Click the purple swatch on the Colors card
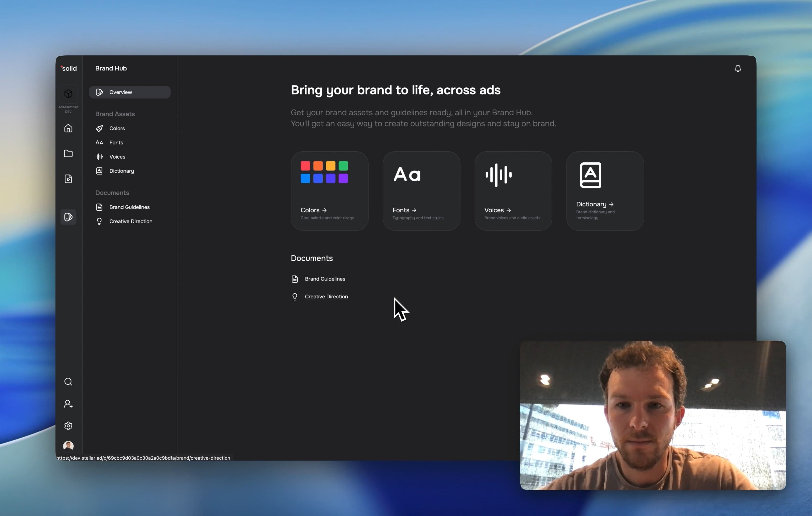 343,178
